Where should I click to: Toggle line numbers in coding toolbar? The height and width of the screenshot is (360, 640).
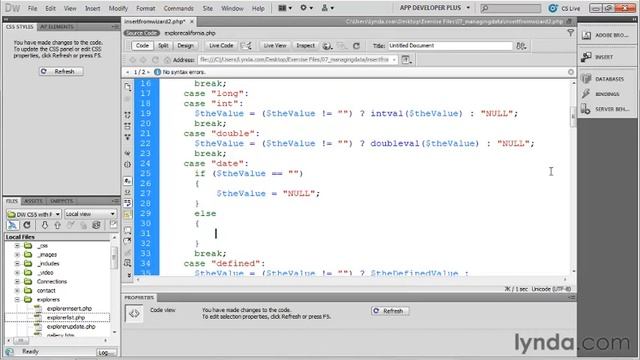128,181
